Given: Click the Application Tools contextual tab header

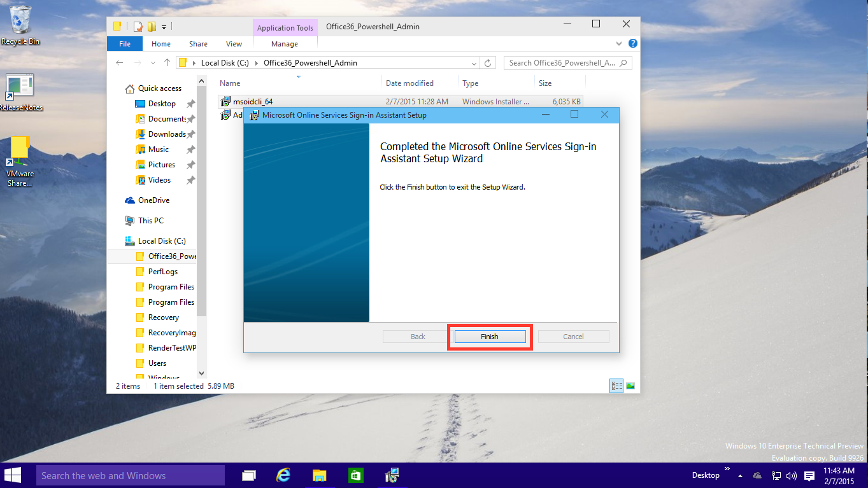Looking at the screenshot, I should pyautogui.click(x=285, y=28).
